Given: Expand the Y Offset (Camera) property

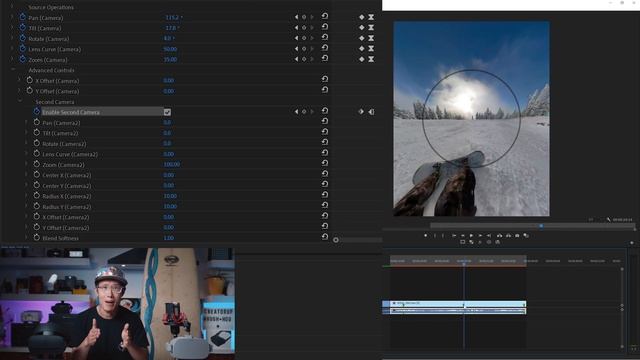Looking at the screenshot, I should [x=19, y=91].
